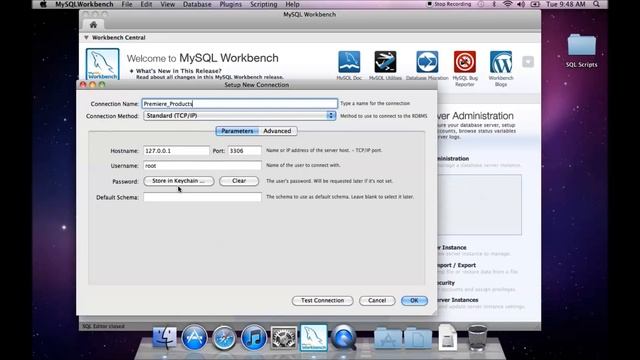Click MySQL Workbench dock icon
Screen dimensions: 640x360
point(313,338)
